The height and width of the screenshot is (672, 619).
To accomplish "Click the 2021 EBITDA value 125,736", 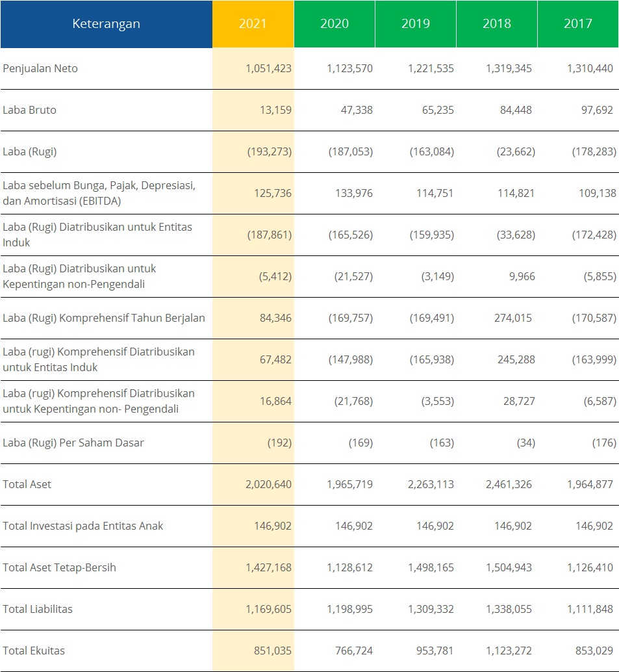I will (x=270, y=193).
